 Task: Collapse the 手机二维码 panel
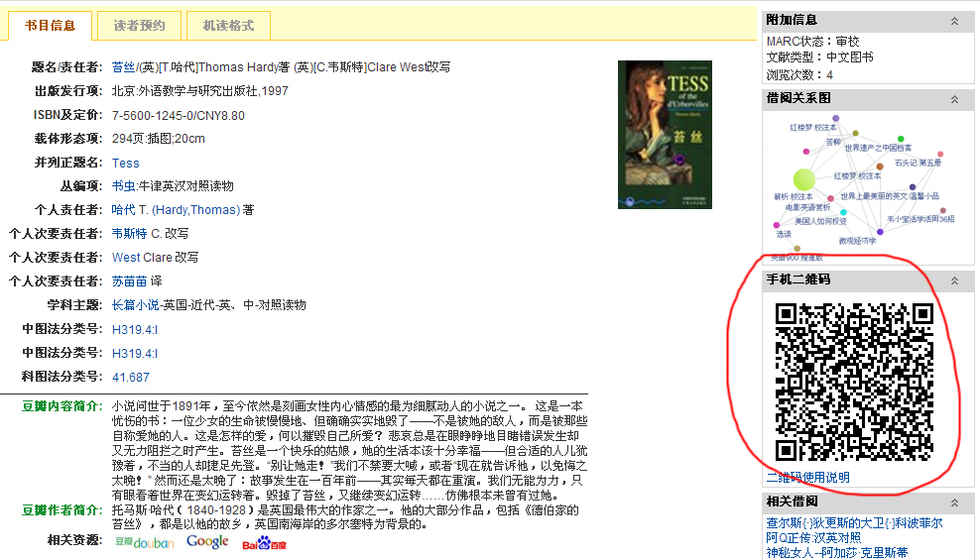pyautogui.click(x=954, y=280)
